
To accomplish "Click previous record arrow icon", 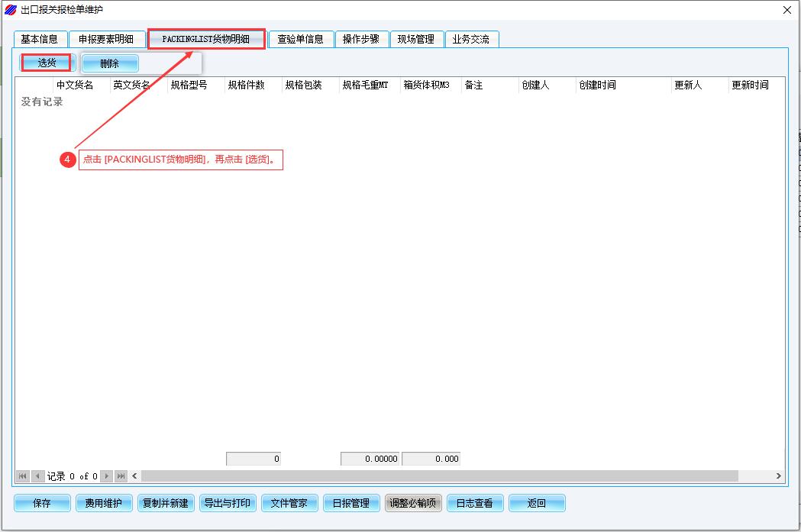I will [38, 476].
